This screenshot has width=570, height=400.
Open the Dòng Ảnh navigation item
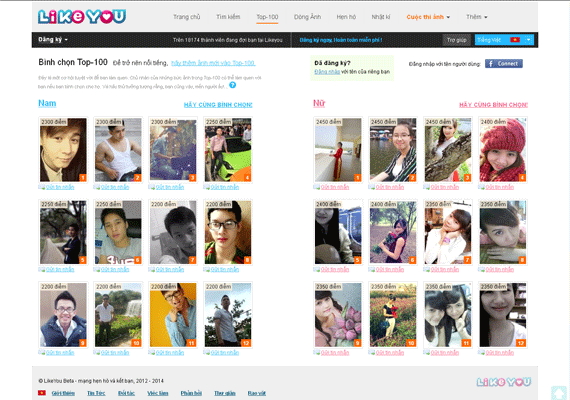(x=307, y=17)
